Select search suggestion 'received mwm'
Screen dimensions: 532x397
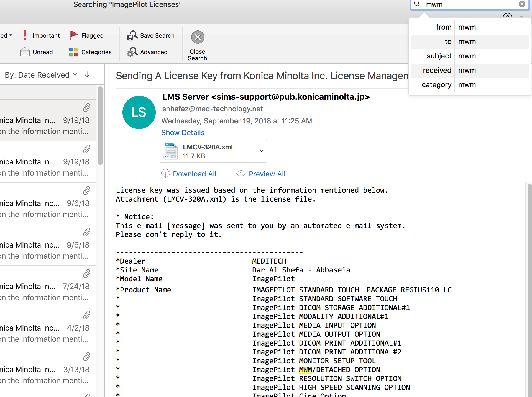click(x=470, y=70)
